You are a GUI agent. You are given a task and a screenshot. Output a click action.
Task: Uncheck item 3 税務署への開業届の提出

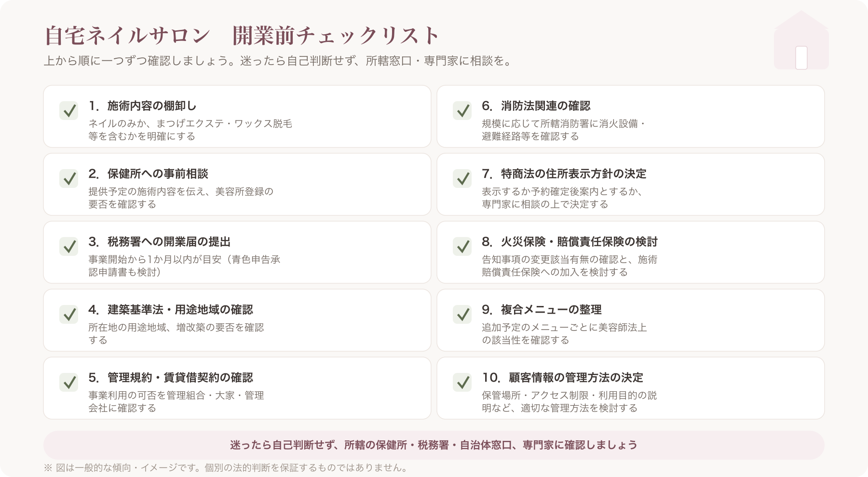point(69,247)
